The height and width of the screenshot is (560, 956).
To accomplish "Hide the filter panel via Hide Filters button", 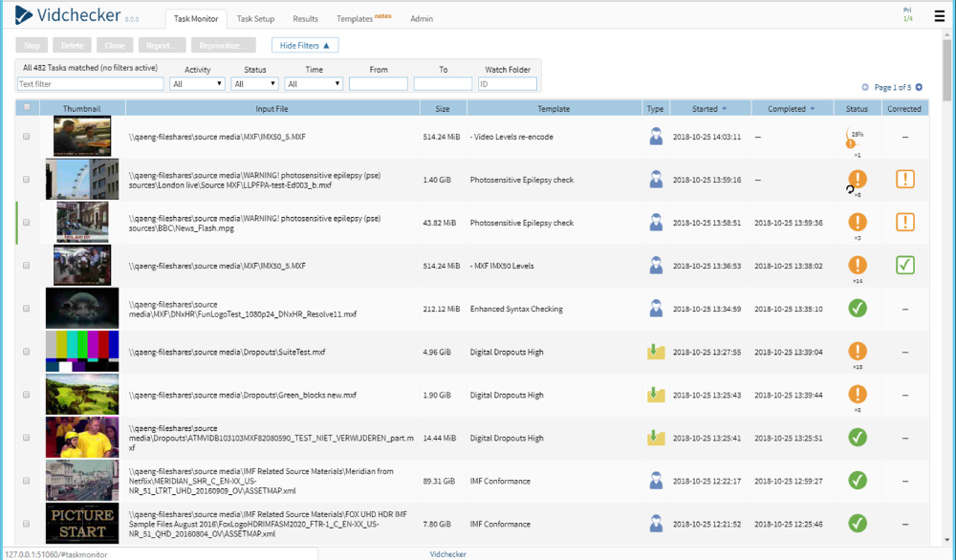I will (305, 45).
